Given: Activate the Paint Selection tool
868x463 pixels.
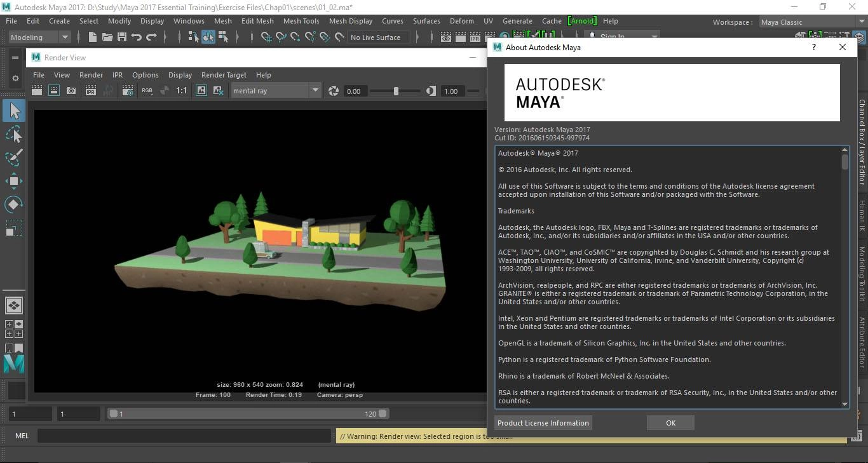Looking at the screenshot, I should click(14, 157).
